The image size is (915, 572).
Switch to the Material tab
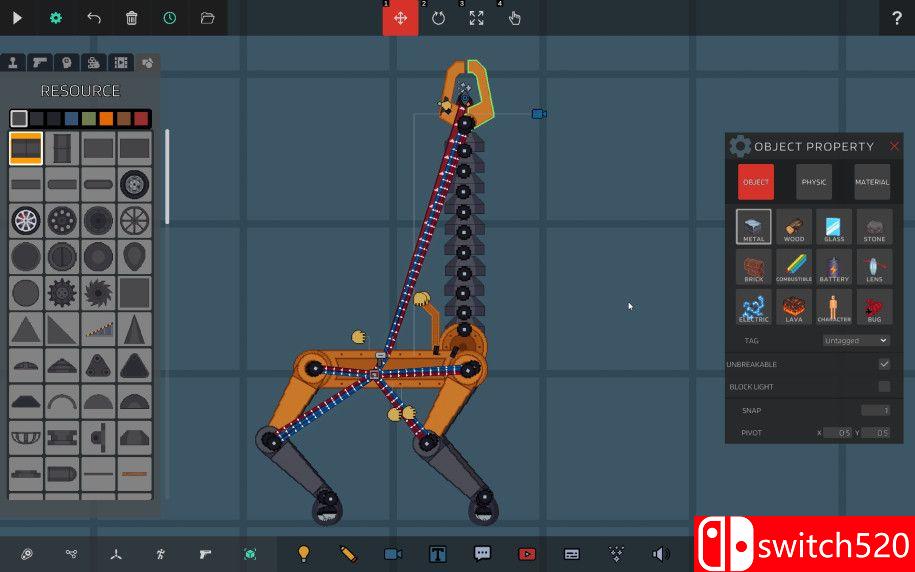(872, 182)
